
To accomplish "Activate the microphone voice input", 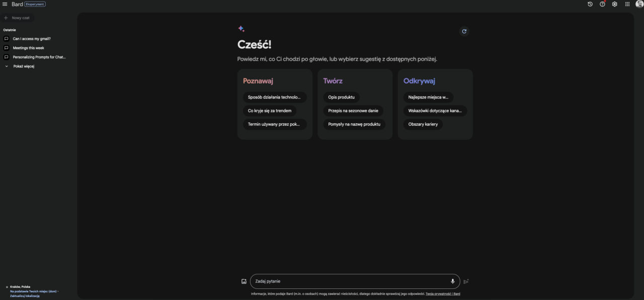I will 452,281.
